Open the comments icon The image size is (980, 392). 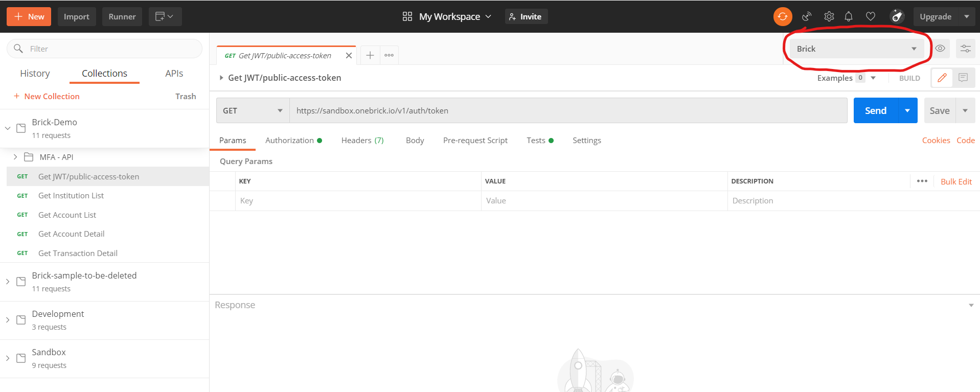click(x=963, y=78)
